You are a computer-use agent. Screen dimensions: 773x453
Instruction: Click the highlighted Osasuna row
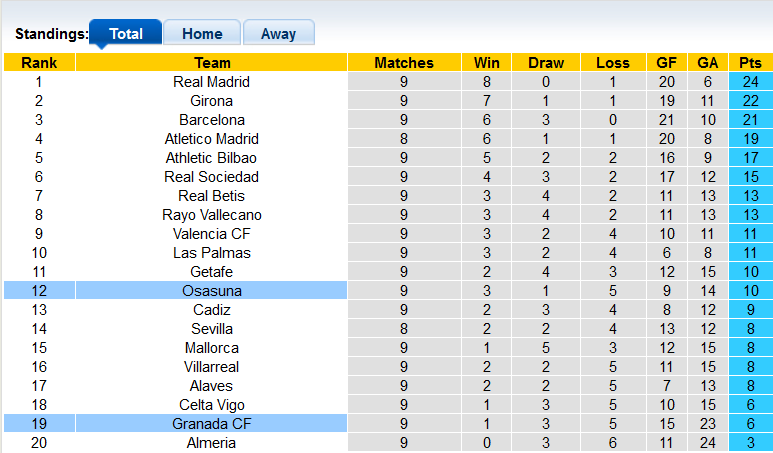click(211, 291)
